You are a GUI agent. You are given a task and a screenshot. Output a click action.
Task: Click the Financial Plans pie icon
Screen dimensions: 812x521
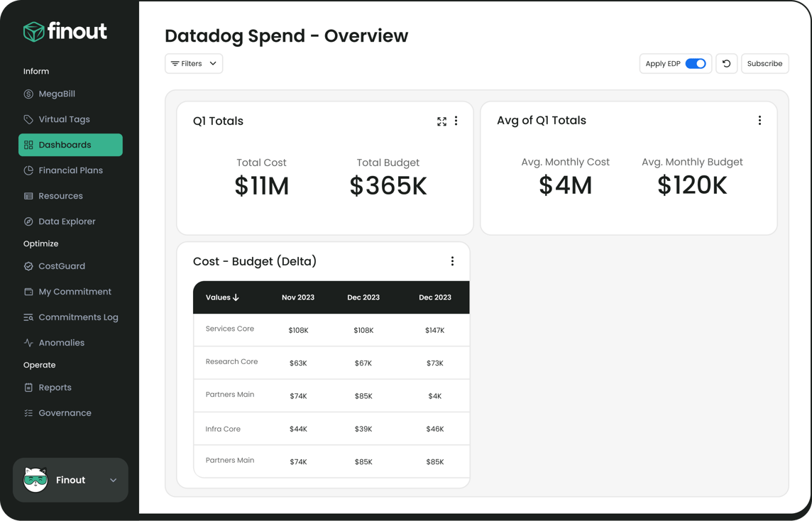28,170
